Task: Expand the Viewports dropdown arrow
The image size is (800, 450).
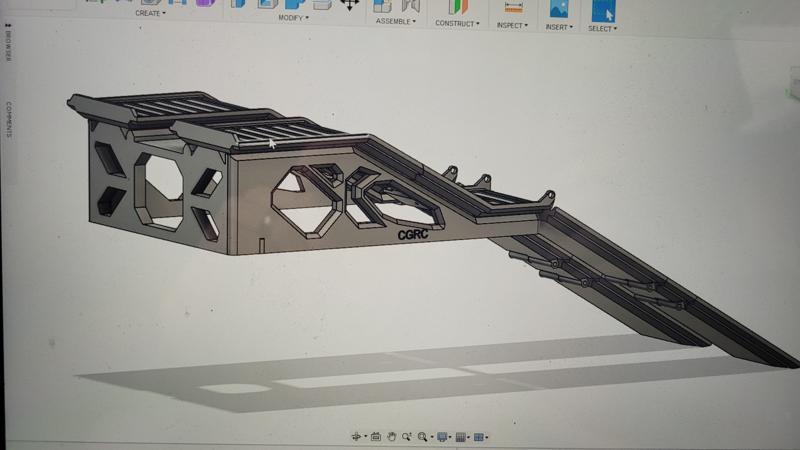Action: click(x=487, y=437)
